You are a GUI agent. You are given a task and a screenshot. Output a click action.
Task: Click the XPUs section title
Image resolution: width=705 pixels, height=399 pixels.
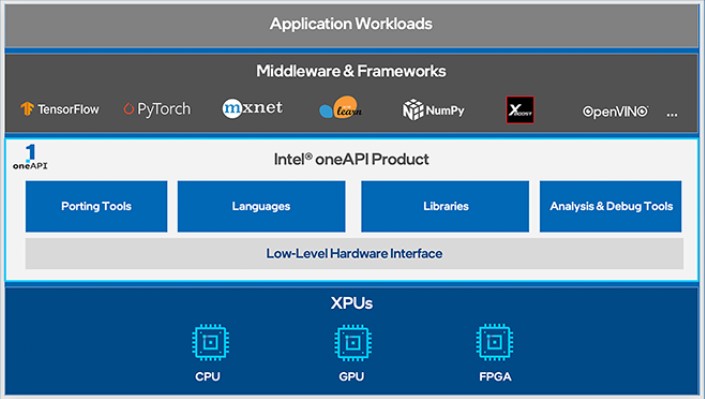(x=352, y=303)
